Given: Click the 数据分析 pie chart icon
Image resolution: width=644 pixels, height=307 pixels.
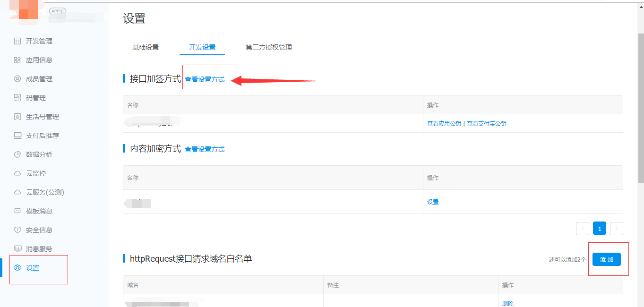Looking at the screenshot, I should [17, 154].
